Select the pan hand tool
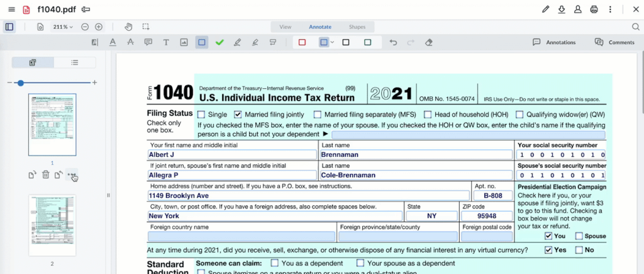The width and height of the screenshot is (644, 274). tap(129, 26)
